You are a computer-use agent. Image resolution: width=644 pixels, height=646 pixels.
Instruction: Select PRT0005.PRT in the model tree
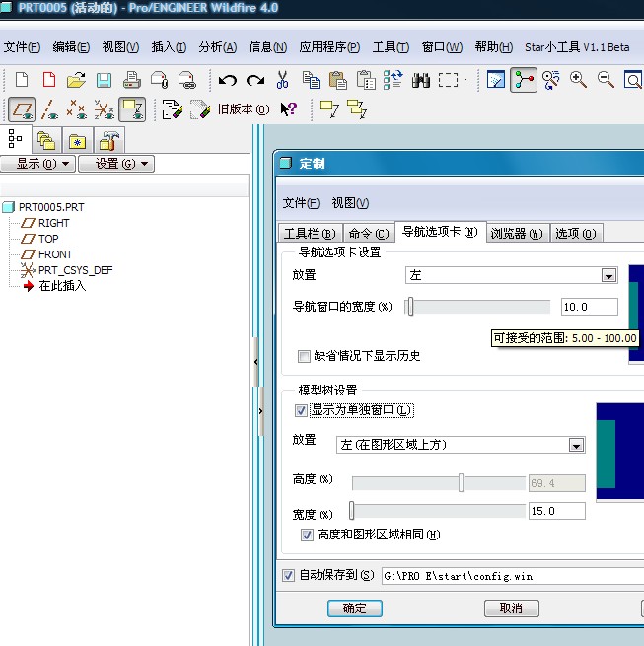[51, 207]
